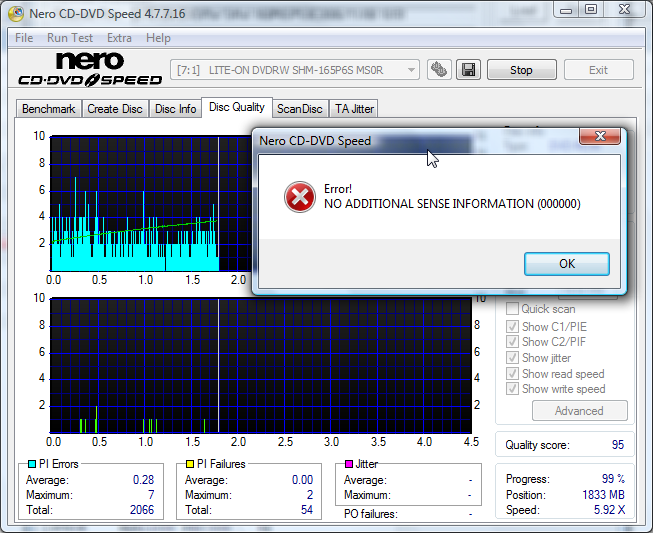Switch to the Create Disc tab
This screenshot has width=653, height=533.
115,109
